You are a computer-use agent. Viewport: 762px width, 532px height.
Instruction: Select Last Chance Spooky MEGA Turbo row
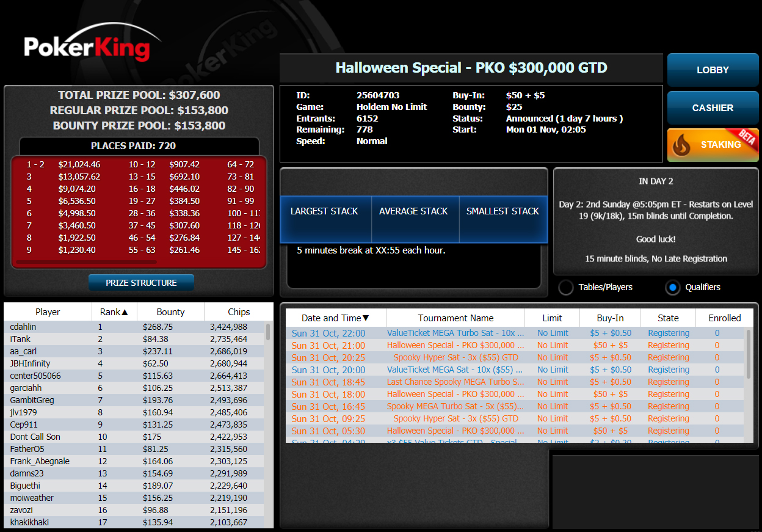pos(455,382)
